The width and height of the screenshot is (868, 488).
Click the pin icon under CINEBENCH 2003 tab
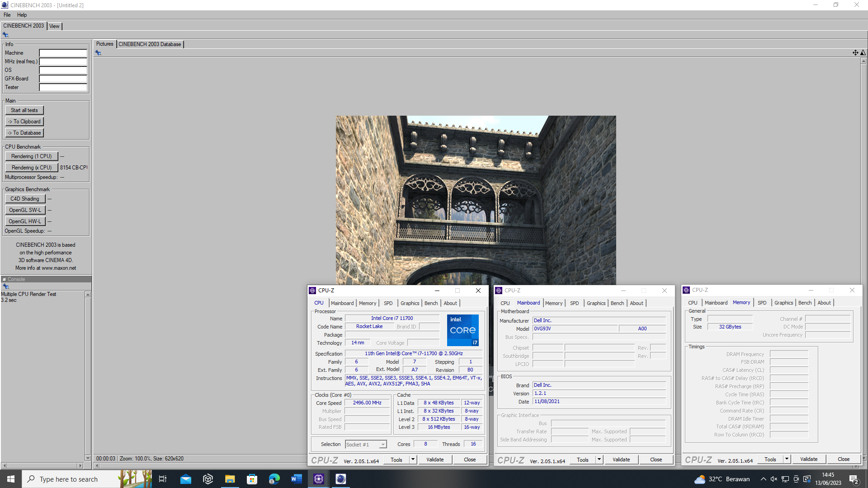click(5, 35)
